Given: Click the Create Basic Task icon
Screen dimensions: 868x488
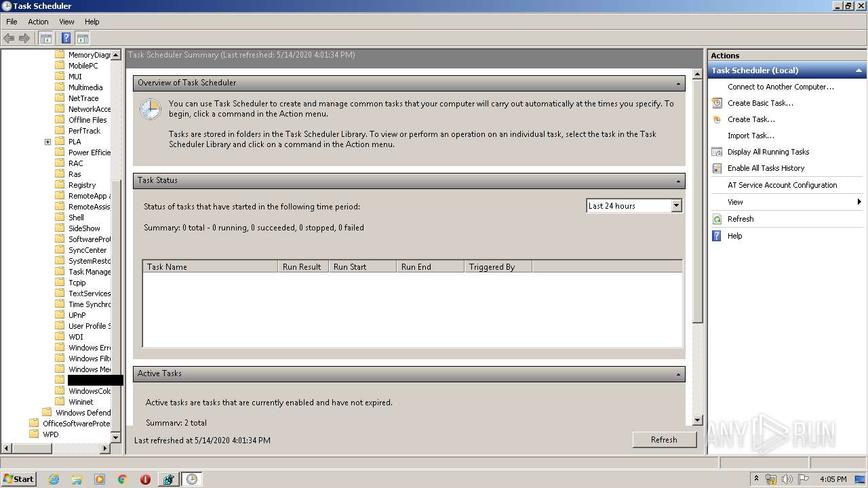Looking at the screenshot, I should point(717,103).
